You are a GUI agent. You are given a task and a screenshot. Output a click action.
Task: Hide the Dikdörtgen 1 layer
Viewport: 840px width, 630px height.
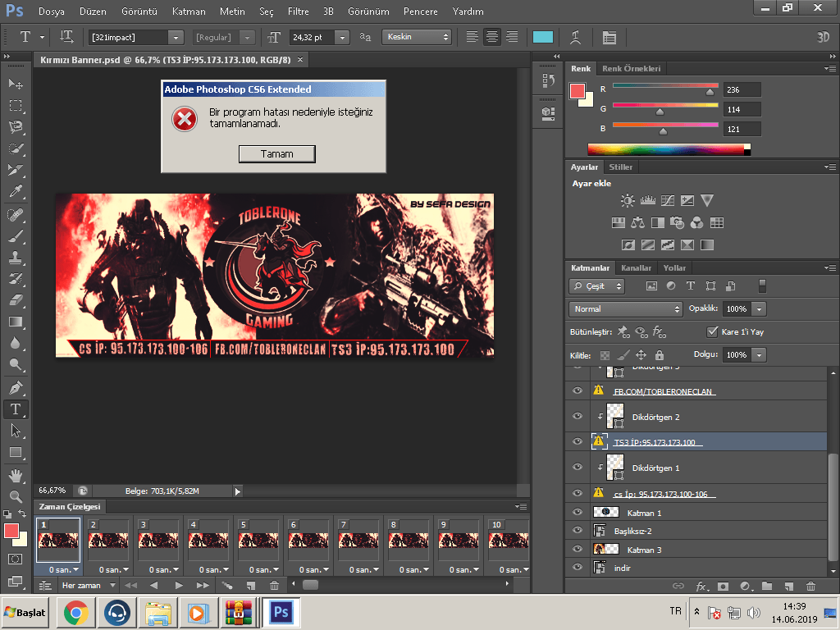(577, 467)
